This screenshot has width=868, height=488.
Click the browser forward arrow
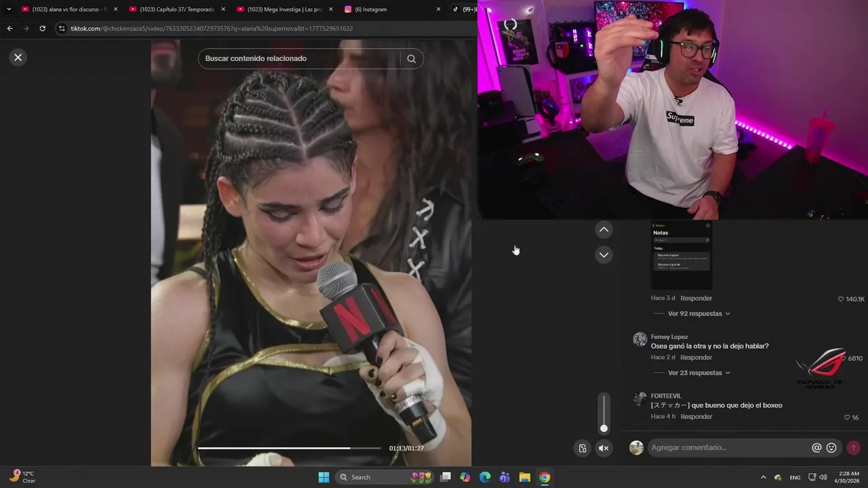[26, 28]
